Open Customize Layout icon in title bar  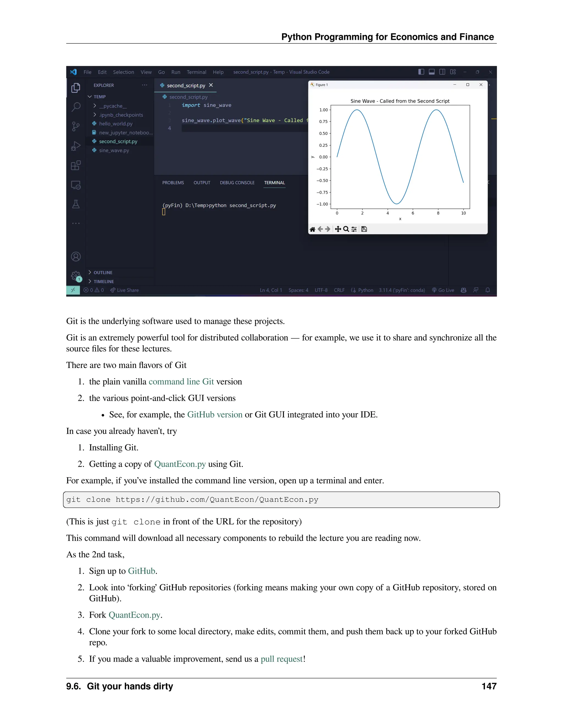coord(453,72)
